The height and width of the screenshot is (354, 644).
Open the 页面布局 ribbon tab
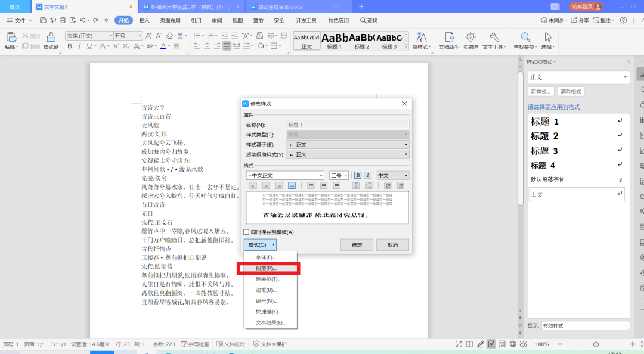coord(170,20)
